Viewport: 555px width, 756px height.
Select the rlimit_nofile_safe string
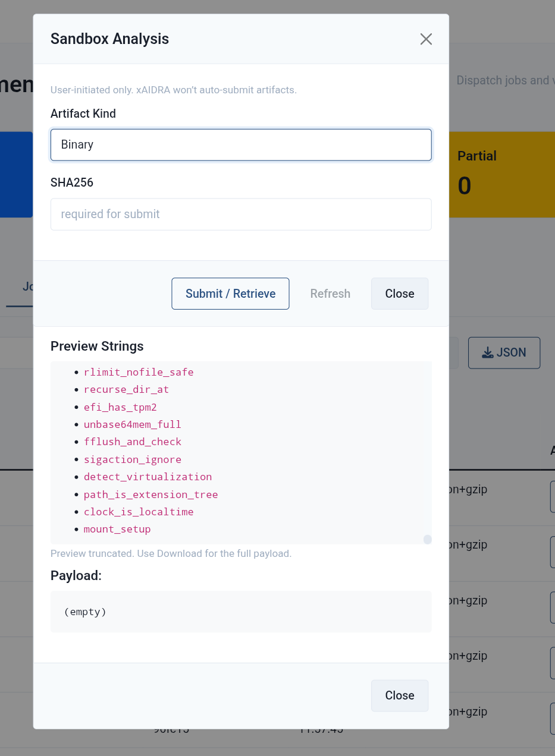(x=139, y=372)
